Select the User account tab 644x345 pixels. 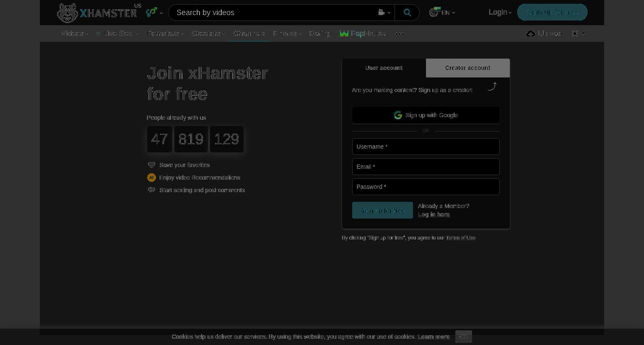[384, 68]
